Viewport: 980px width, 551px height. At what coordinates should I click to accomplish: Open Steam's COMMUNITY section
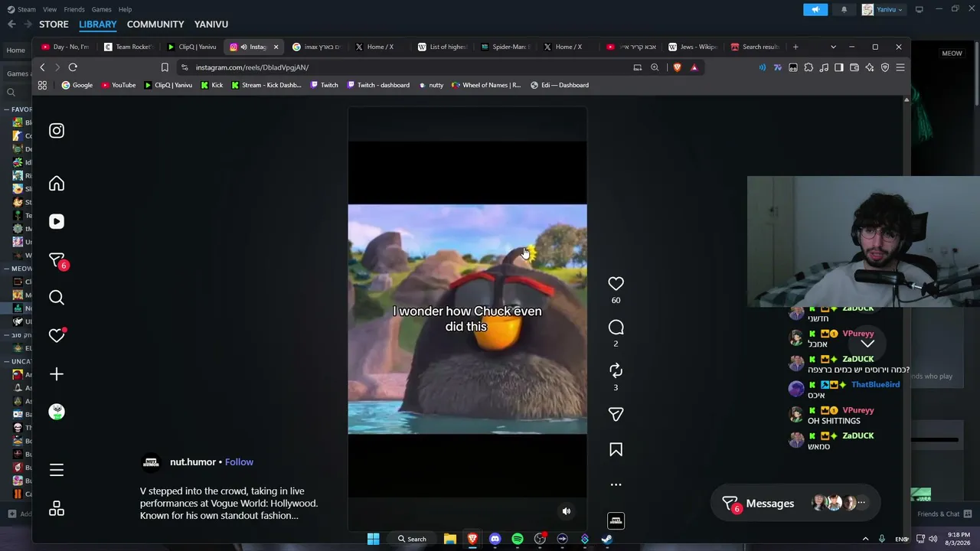(155, 24)
